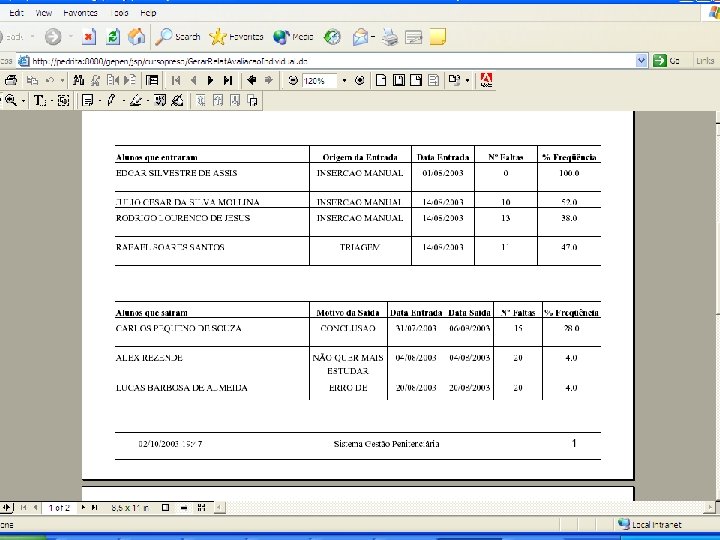Open the zoom tool dropdown arrow
Viewport: 720px width, 540px height.
coord(23,101)
